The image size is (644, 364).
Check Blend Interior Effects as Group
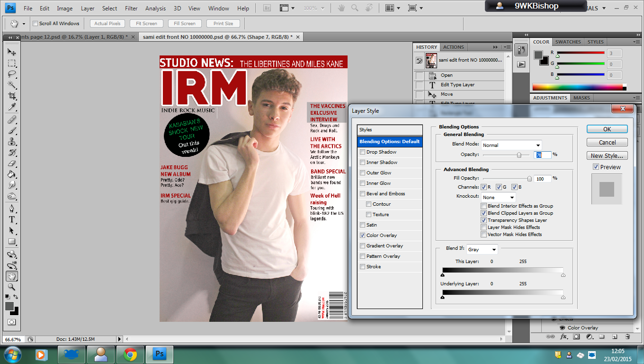(483, 206)
